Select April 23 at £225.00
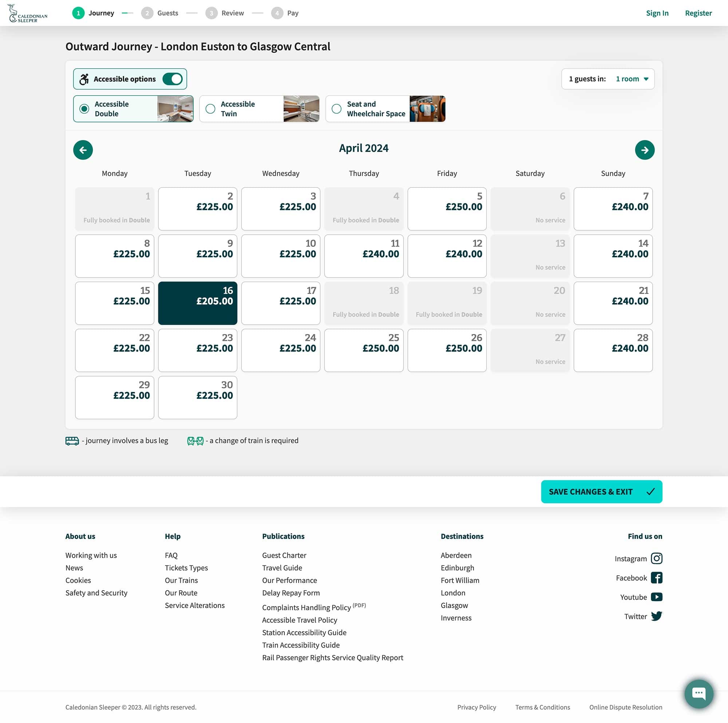Screen dimensions: 728x723 [197, 350]
